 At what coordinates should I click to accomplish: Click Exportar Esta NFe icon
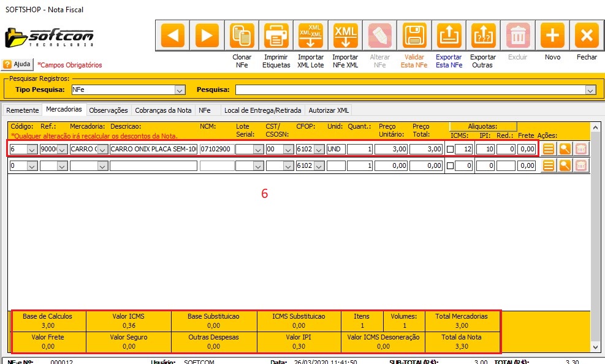click(449, 36)
